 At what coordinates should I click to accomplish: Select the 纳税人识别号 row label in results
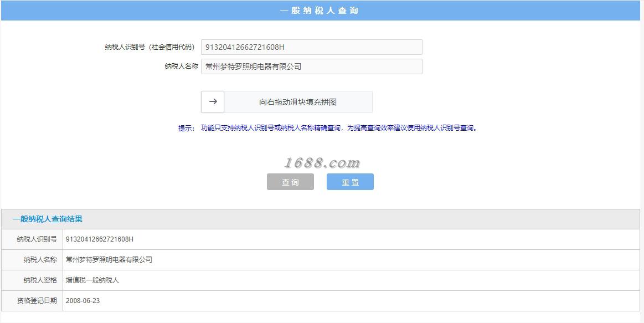coord(37,239)
